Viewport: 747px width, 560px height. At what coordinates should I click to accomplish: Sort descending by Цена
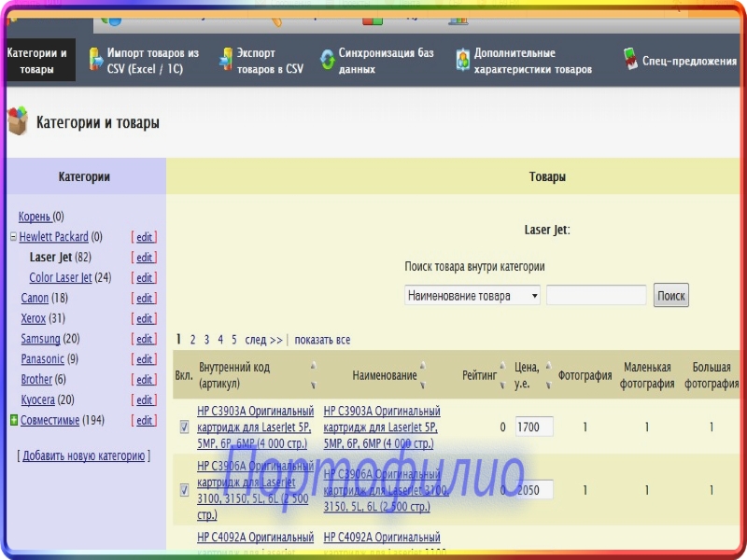pos(548,385)
